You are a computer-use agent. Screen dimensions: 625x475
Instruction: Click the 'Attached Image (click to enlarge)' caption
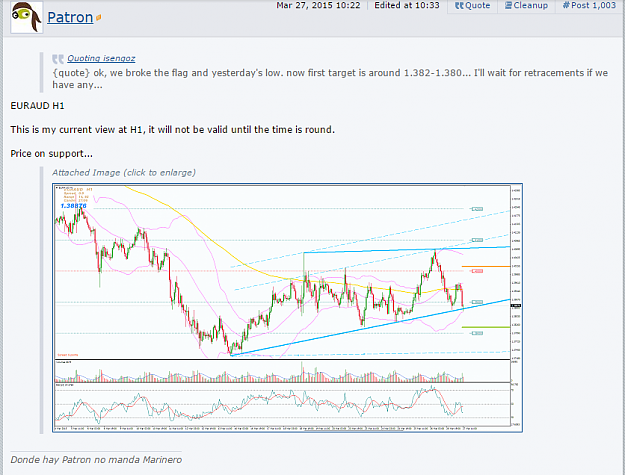pos(124,173)
